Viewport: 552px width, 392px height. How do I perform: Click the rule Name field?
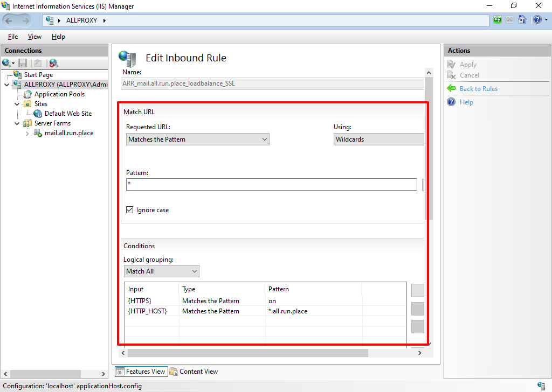(x=272, y=83)
